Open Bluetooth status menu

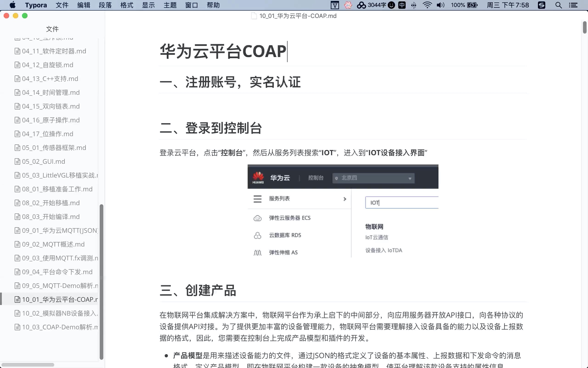(x=413, y=5)
